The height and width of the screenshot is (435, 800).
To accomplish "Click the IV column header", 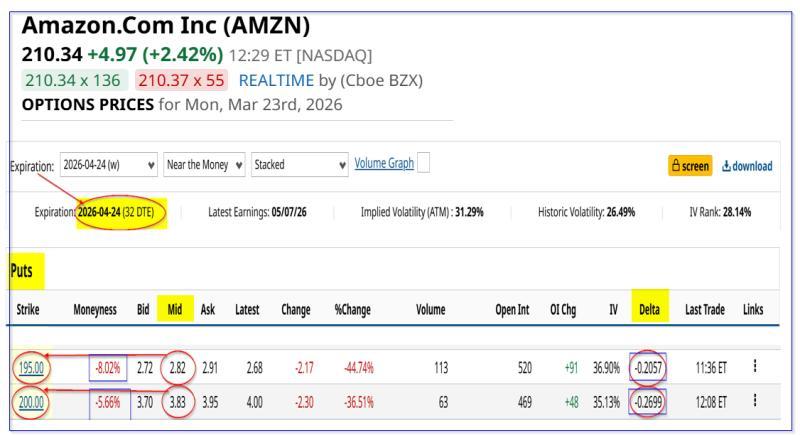I will point(612,310).
